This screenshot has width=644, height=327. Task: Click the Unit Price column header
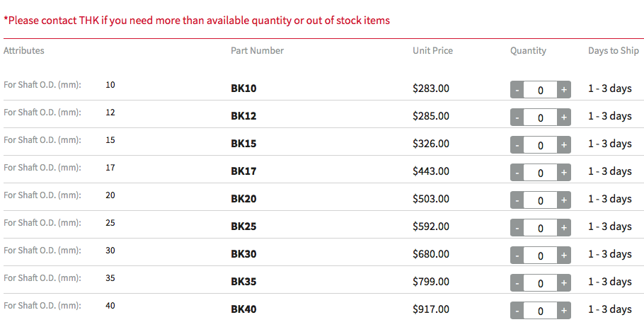[432, 51]
